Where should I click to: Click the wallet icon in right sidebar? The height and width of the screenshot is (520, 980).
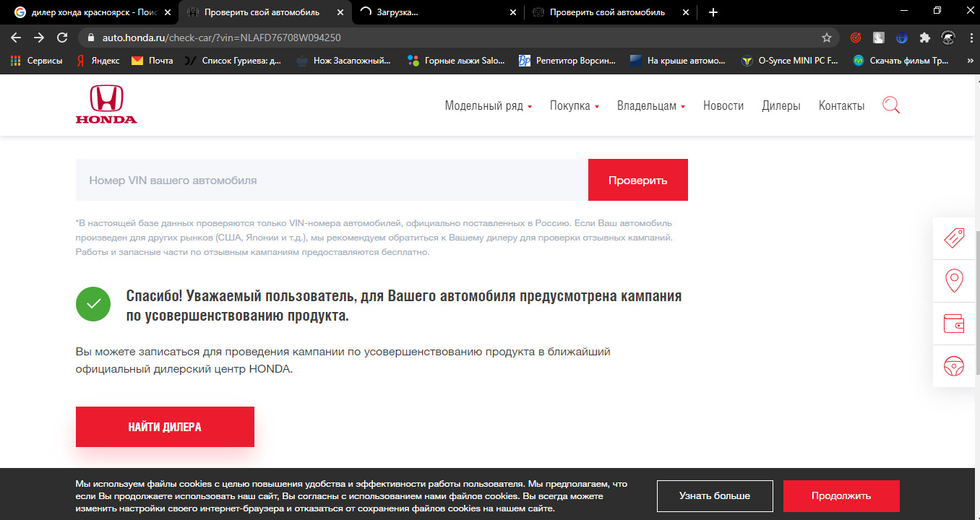tap(954, 324)
